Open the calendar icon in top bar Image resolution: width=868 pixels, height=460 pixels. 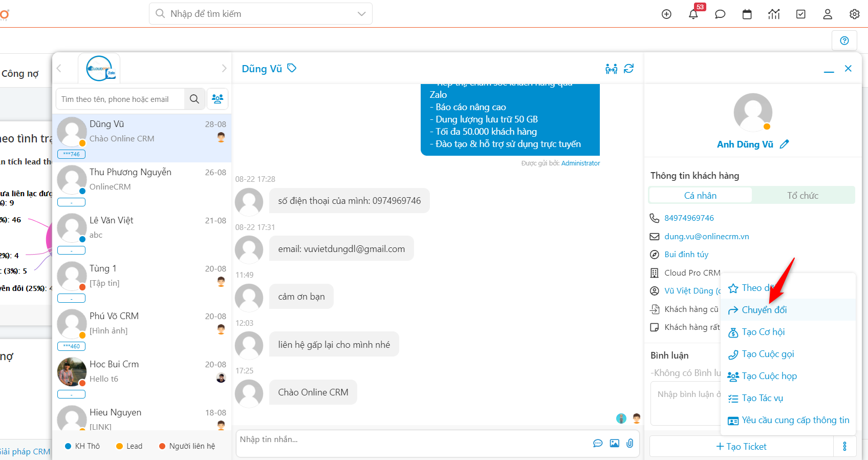point(747,14)
